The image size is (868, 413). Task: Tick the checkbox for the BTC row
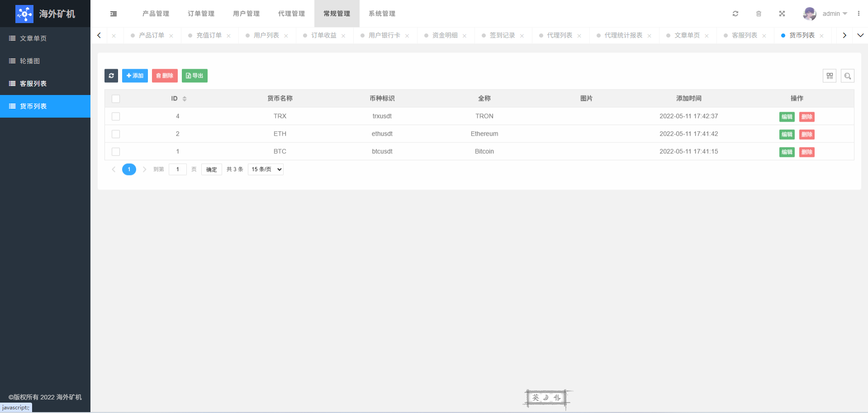116,152
